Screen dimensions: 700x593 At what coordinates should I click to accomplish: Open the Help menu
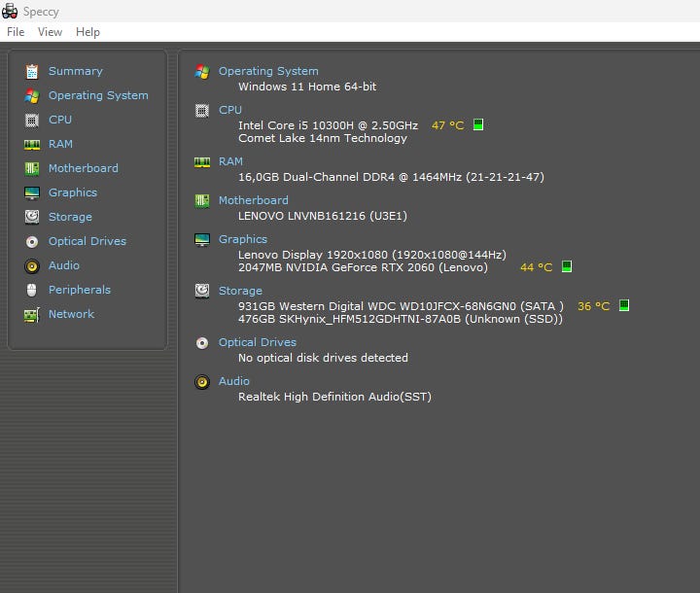87,32
